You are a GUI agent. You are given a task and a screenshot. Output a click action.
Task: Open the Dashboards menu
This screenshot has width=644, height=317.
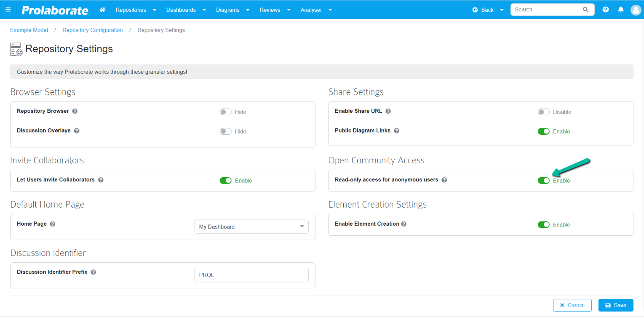click(x=181, y=10)
